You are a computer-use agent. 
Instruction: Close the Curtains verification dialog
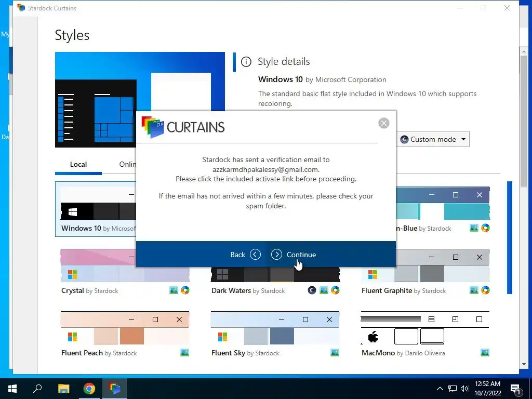point(384,123)
